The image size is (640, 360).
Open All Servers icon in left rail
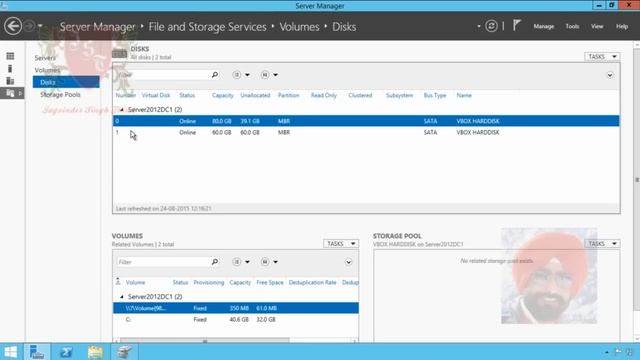[10, 81]
